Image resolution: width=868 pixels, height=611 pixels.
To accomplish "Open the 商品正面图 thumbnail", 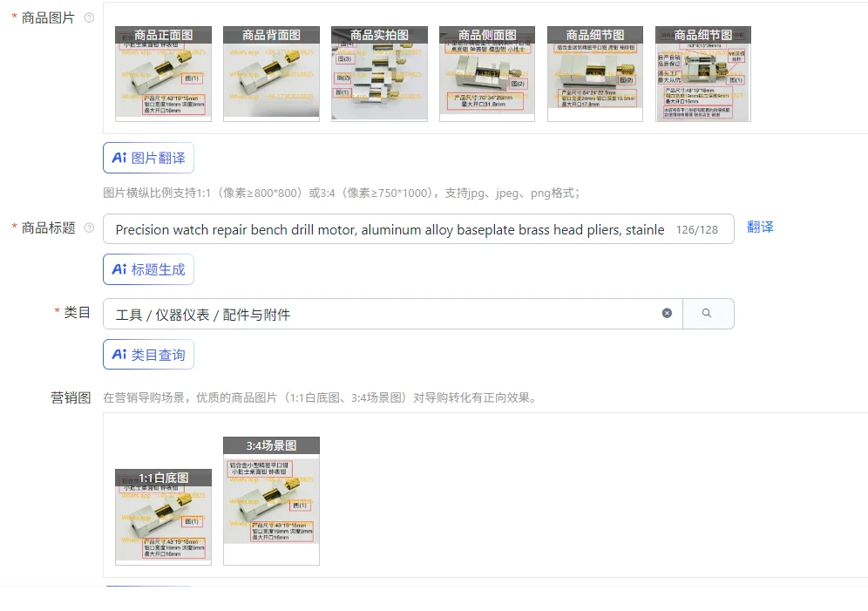I will 163,73.
